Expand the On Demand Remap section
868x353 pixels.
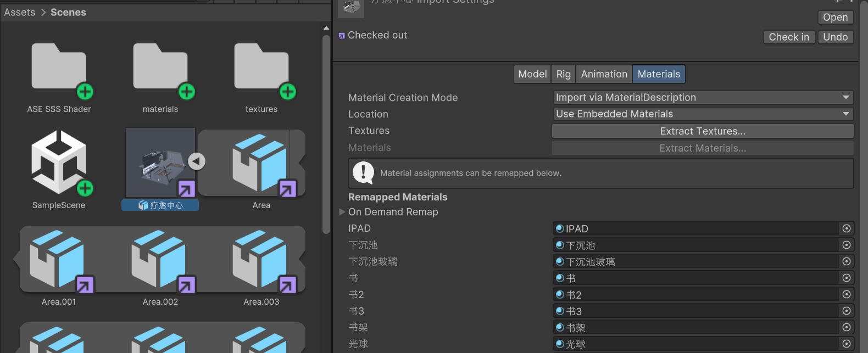(x=342, y=212)
